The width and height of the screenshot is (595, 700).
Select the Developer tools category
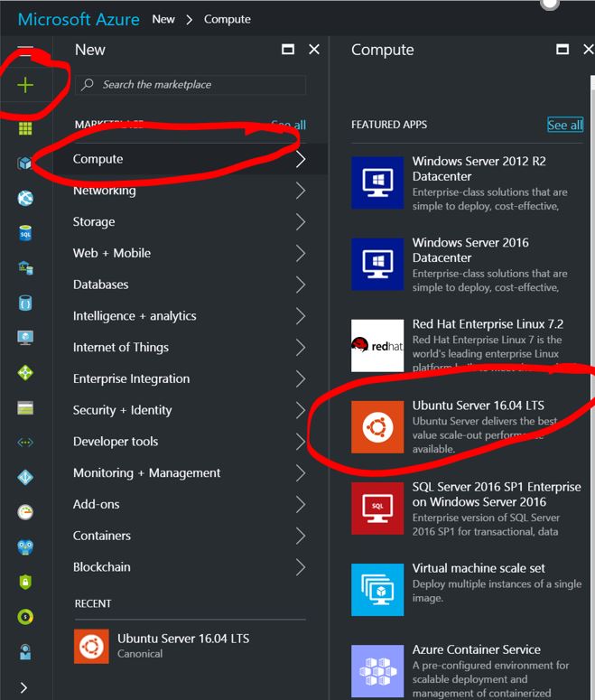click(190, 442)
